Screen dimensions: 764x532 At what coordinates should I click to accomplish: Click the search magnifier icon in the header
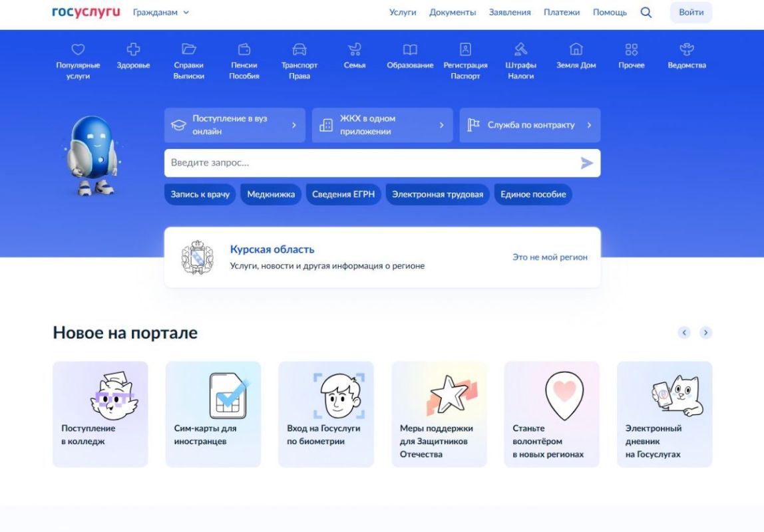pos(646,13)
